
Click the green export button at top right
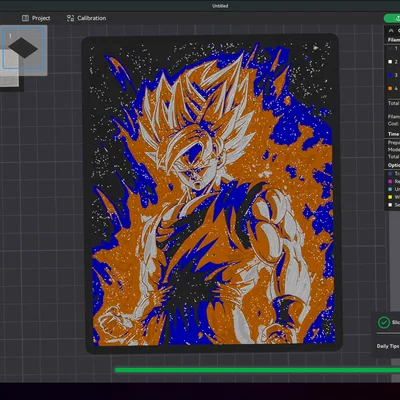click(x=393, y=18)
